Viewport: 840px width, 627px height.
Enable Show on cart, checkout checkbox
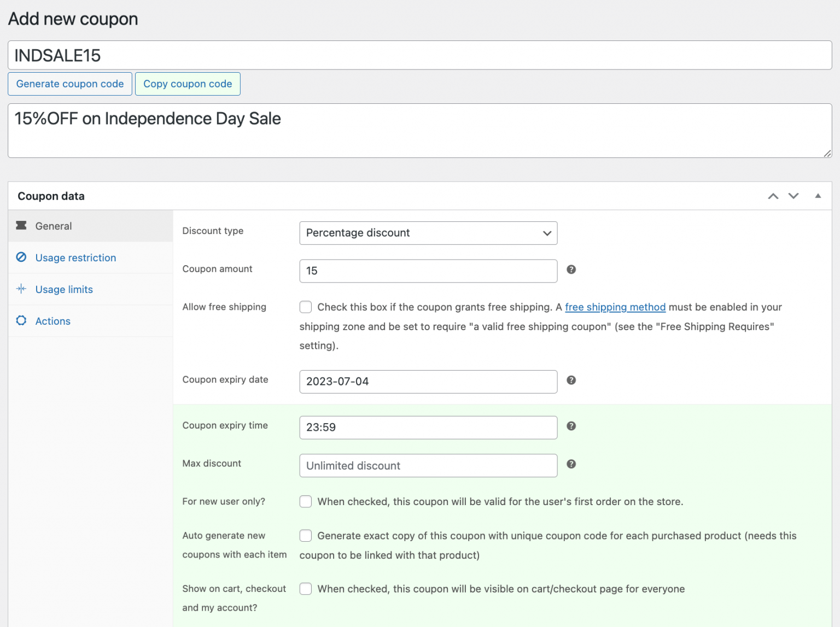coord(306,589)
